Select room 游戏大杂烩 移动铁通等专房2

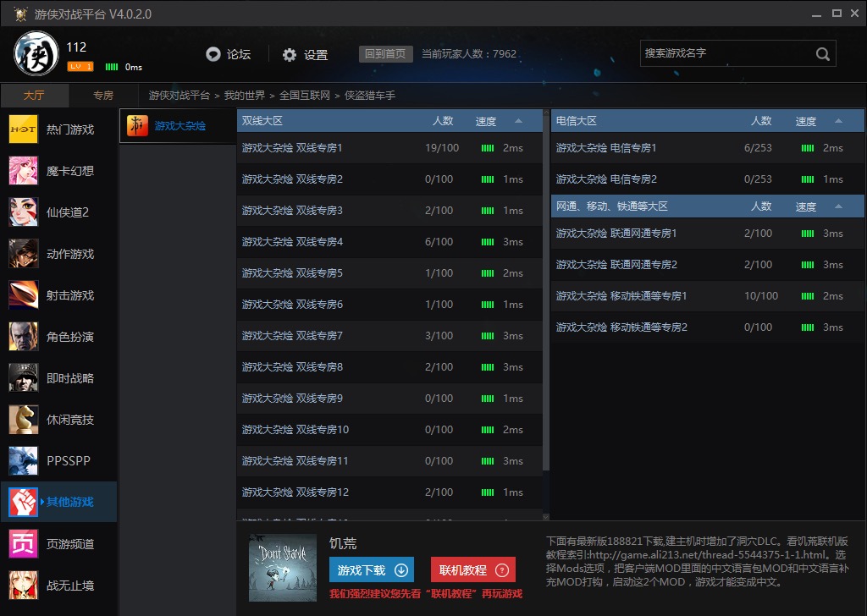click(x=707, y=327)
